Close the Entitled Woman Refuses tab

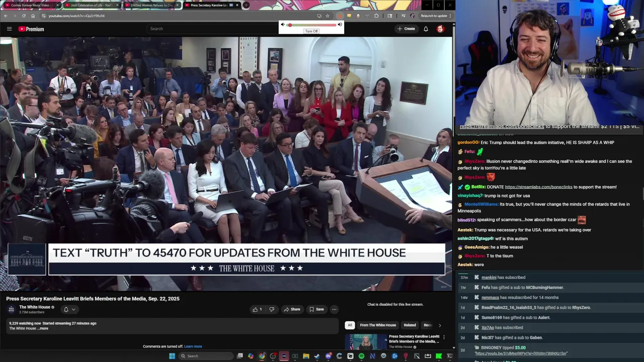click(177, 5)
